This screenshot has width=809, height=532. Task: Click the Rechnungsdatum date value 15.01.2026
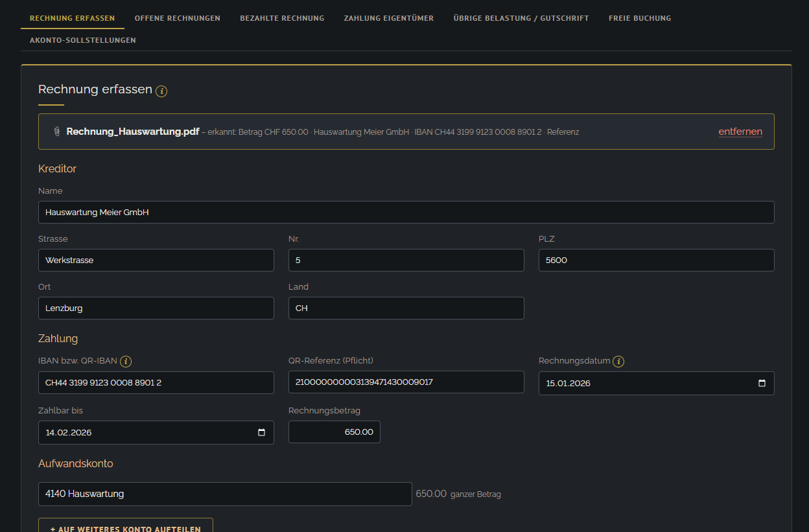tap(569, 383)
